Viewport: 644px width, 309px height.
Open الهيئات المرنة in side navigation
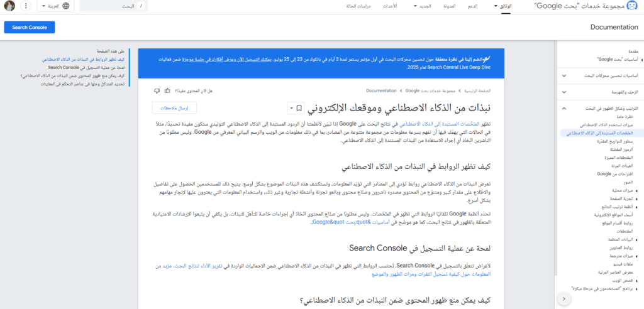point(621,166)
